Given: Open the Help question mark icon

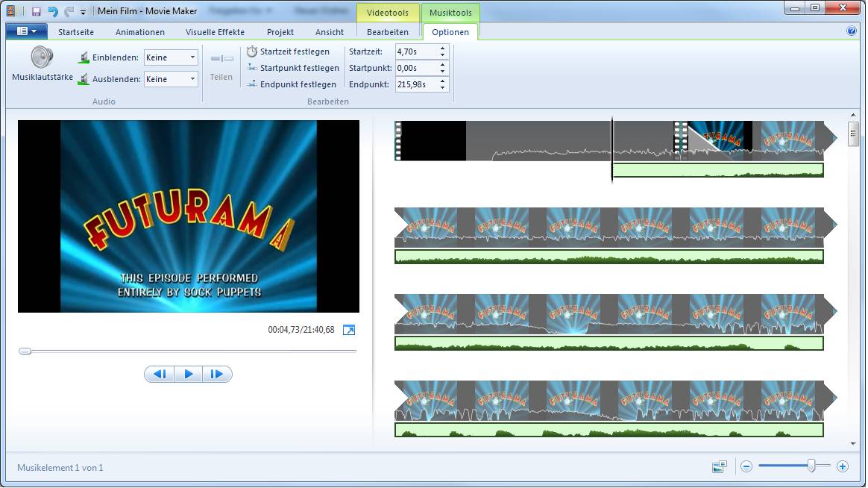Looking at the screenshot, I should click(x=852, y=31).
